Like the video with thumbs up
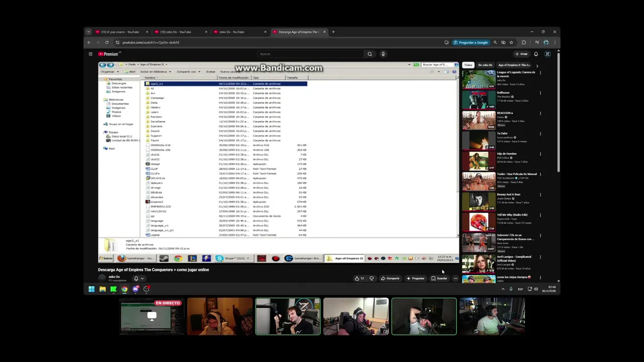Screen dimensions: 644x362 359,278
